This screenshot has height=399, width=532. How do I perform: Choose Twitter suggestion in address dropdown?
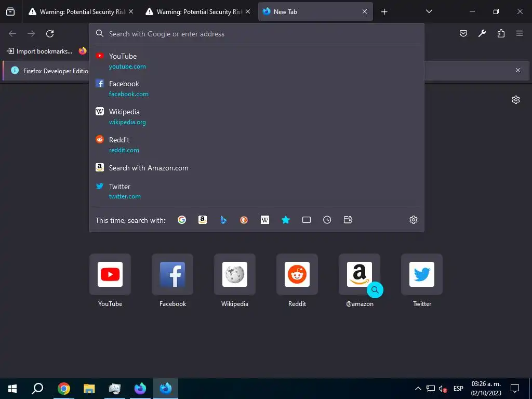pyautogui.click(x=257, y=191)
